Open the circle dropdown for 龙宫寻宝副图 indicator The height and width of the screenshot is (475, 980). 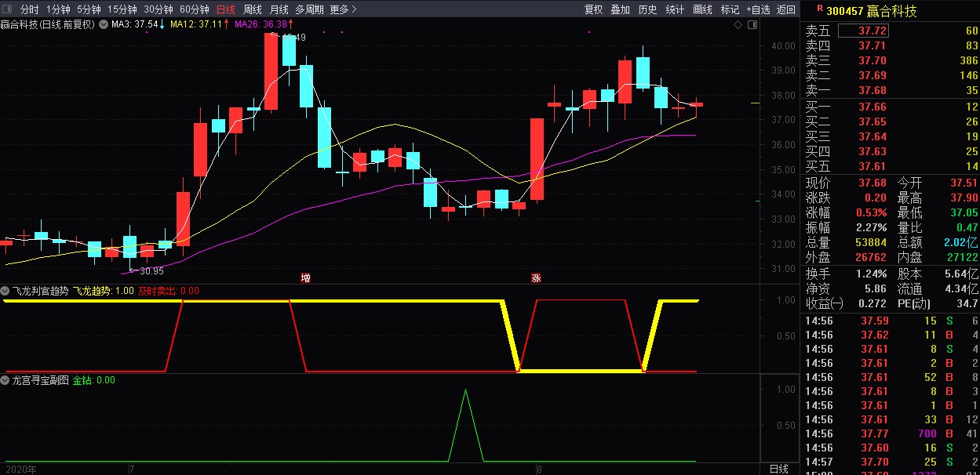pos(5,380)
